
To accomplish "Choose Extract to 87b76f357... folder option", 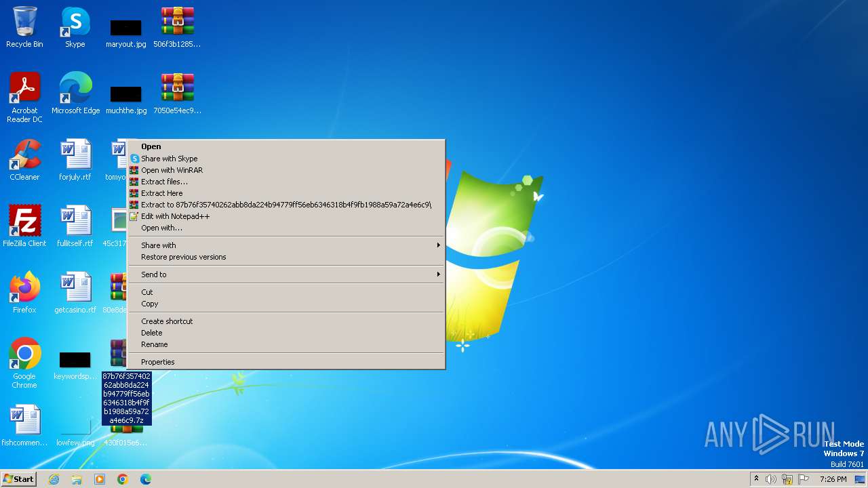I will coord(286,205).
